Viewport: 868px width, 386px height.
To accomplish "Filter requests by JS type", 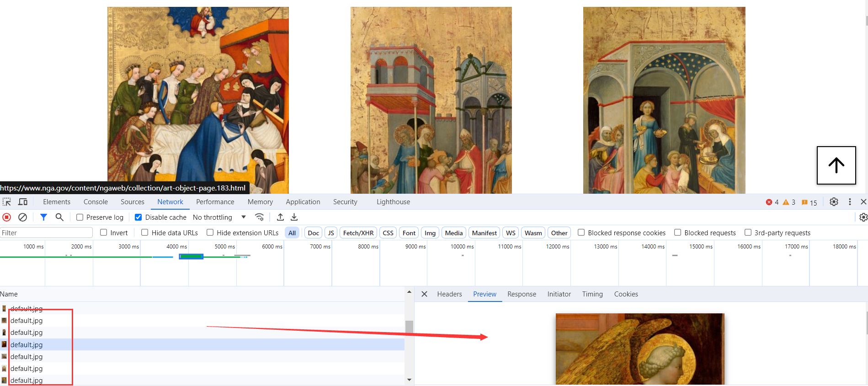I will click(x=331, y=233).
